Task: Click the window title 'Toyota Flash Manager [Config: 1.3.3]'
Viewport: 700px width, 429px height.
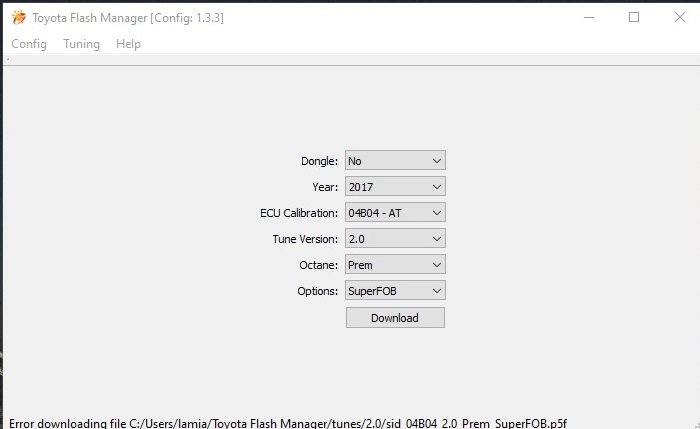Action: click(128, 18)
